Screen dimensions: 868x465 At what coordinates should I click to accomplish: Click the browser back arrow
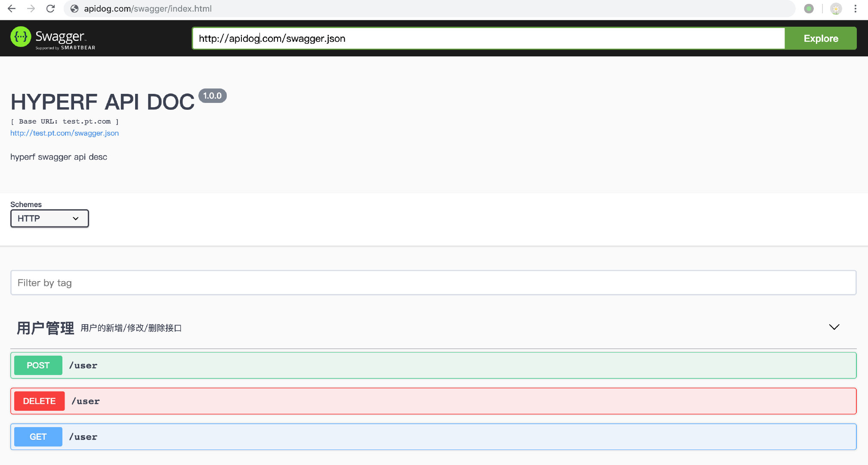pyautogui.click(x=12, y=9)
